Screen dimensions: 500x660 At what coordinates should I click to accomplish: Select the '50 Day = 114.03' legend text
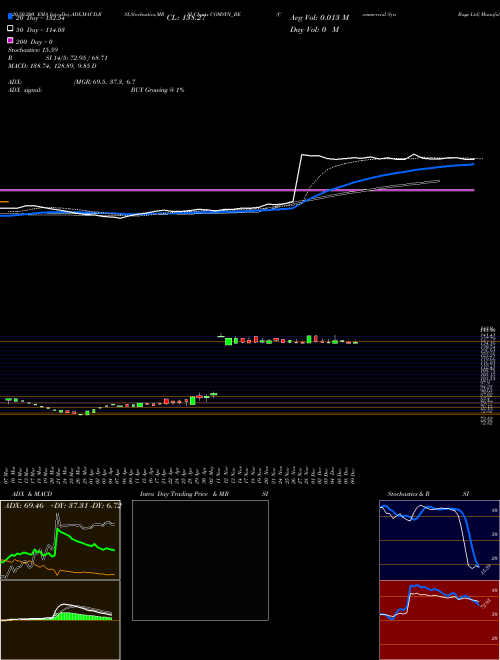[x=40, y=30]
